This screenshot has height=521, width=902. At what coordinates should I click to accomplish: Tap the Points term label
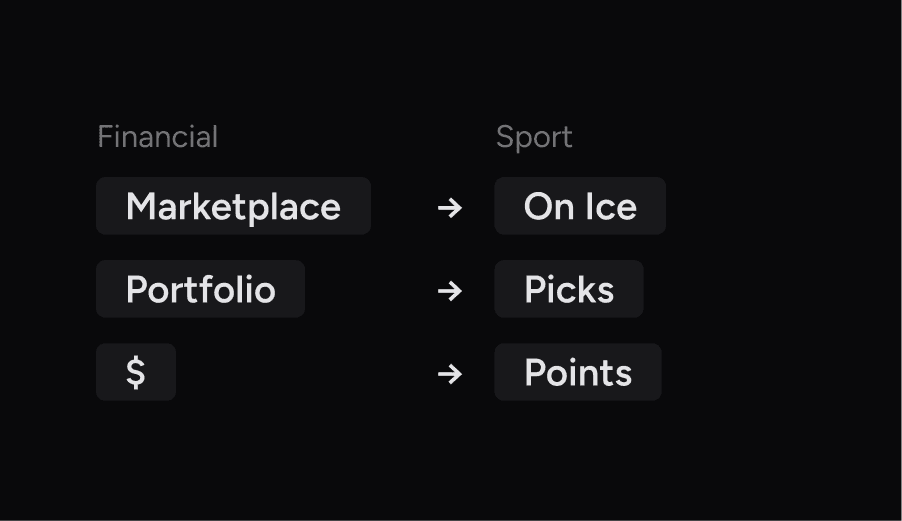577,372
